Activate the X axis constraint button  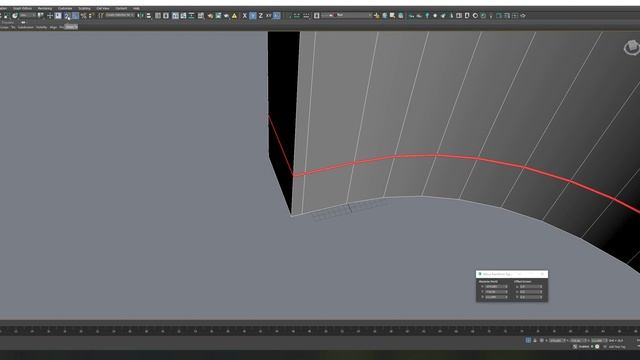point(244,16)
